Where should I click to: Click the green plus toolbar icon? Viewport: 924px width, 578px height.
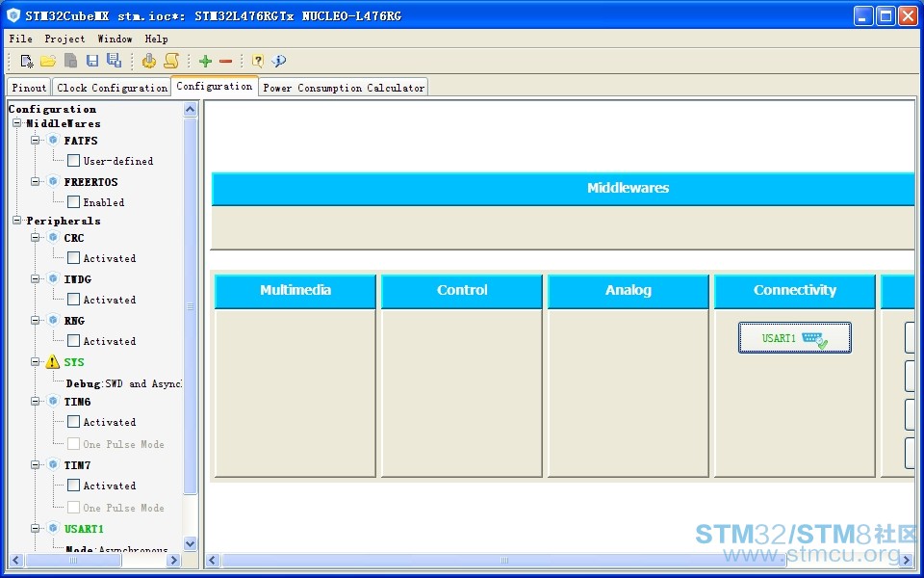[205, 61]
